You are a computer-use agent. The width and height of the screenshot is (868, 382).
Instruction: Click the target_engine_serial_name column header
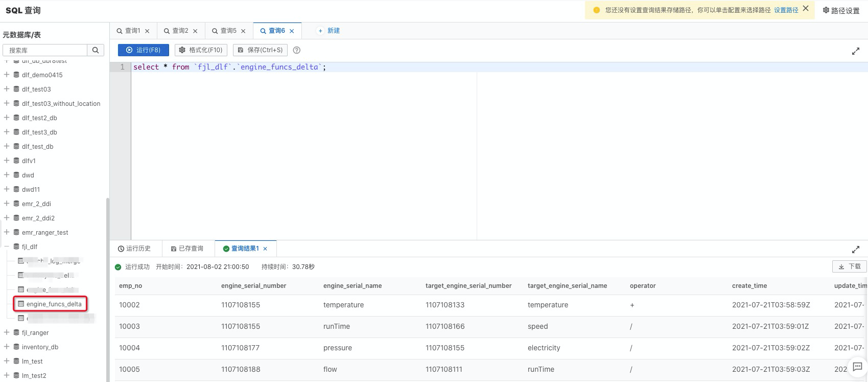coord(567,286)
